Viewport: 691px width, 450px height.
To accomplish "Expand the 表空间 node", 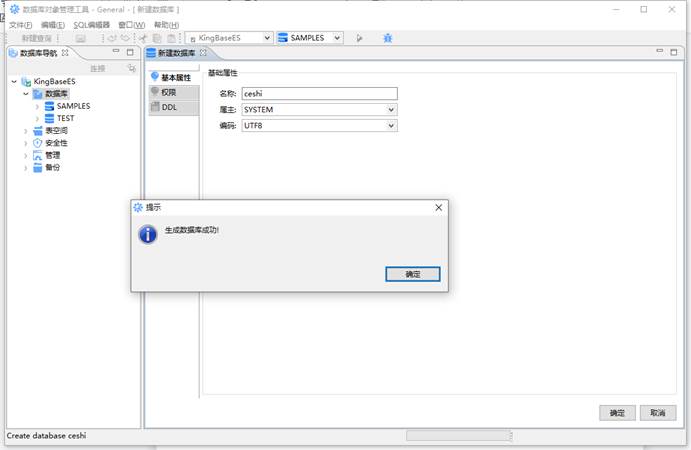I will (26, 131).
